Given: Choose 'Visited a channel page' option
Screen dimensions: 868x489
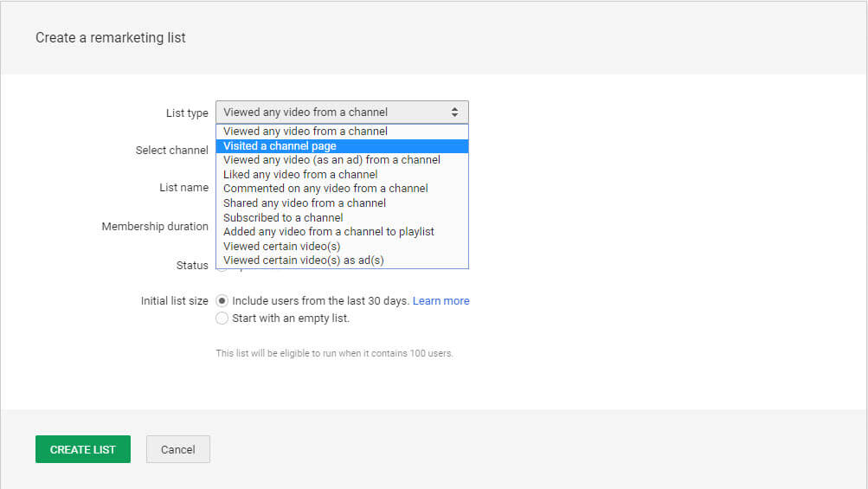Looking at the screenshot, I should coord(280,146).
